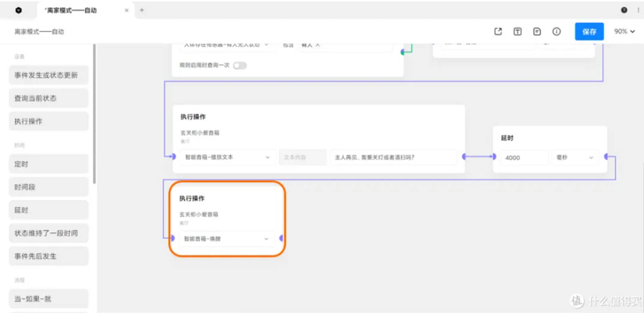Add a new tab with plus icon
Screen dimensions: 644x313
click(142, 10)
